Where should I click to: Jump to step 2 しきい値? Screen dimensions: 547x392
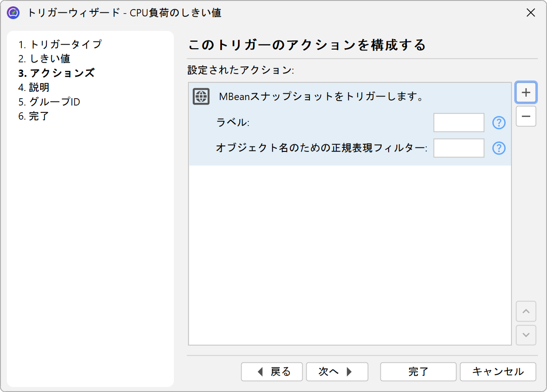44,59
